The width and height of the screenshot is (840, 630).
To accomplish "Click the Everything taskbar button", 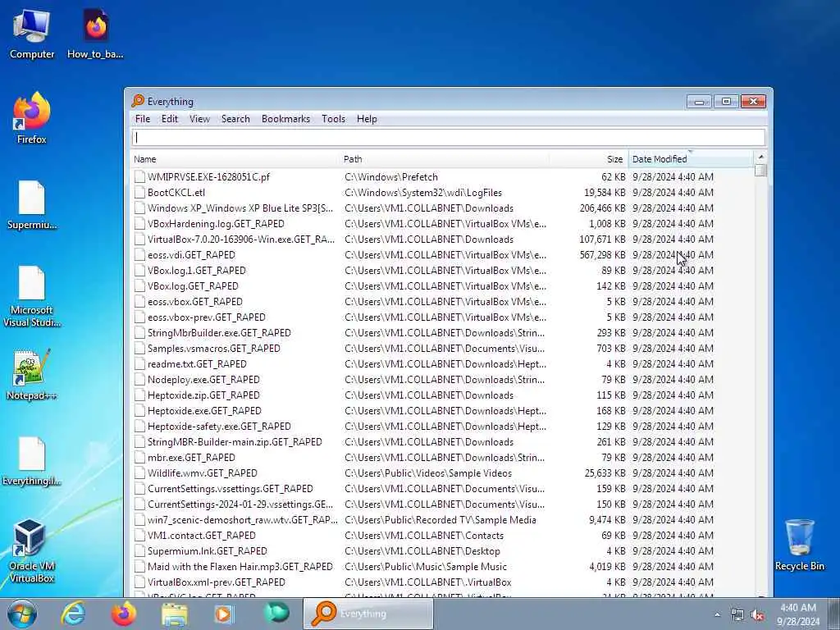I will tap(368, 614).
